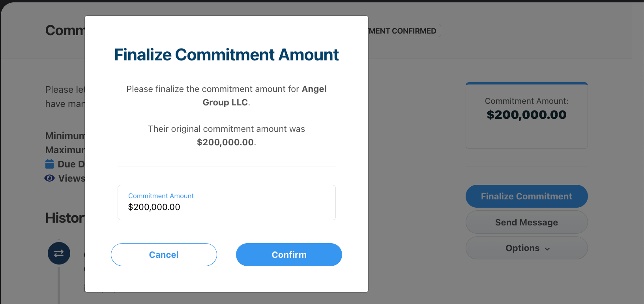Click the Commitment Amount floating label
Image resolution: width=644 pixels, height=304 pixels.
point(161,196)
